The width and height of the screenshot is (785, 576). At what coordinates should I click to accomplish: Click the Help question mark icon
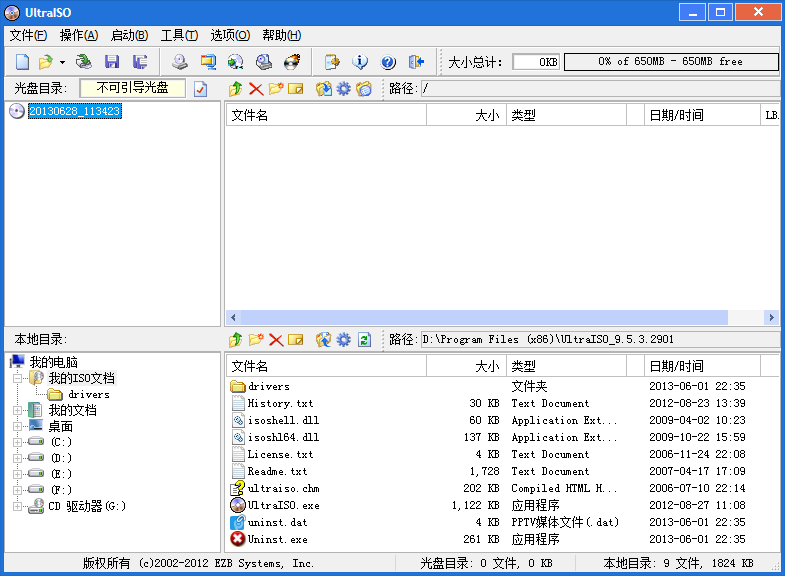tap(388, 62)
